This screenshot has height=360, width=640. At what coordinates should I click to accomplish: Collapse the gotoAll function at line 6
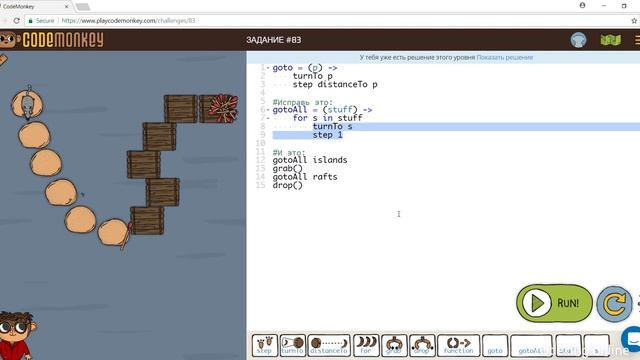coord(268,110)
